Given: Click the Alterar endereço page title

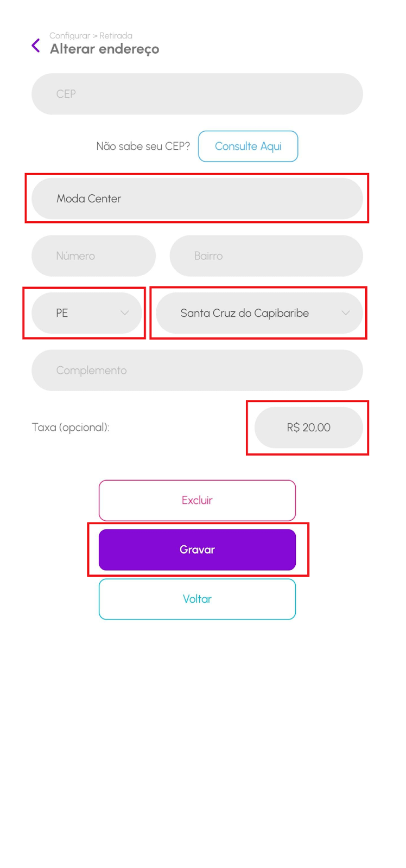Looking at the screenshot, I should point(105,49).
